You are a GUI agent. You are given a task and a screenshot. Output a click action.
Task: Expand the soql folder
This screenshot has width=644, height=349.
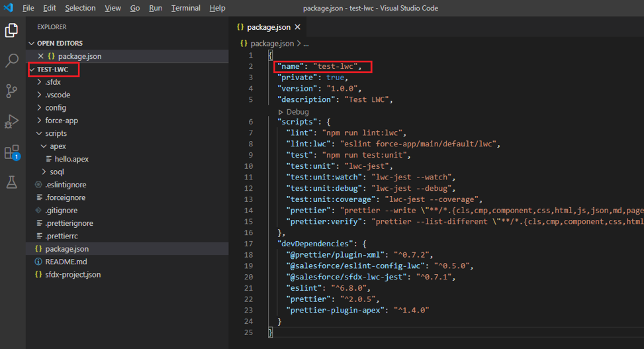57,172
